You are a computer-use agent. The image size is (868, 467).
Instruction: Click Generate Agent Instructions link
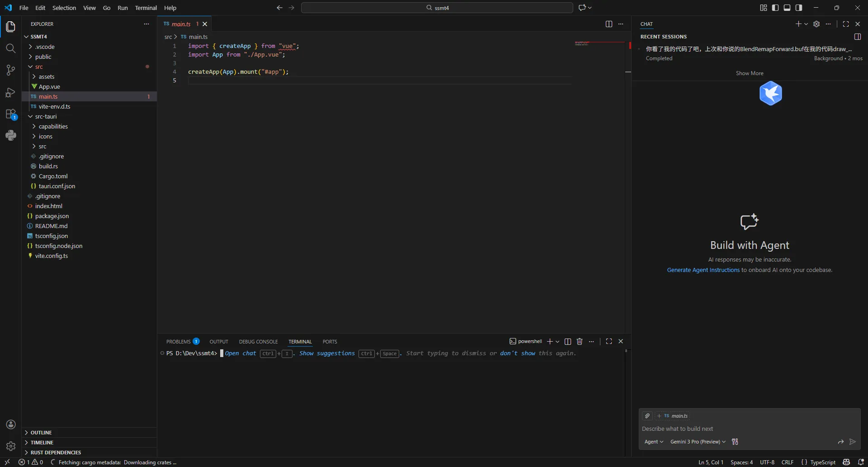(703, 270)
